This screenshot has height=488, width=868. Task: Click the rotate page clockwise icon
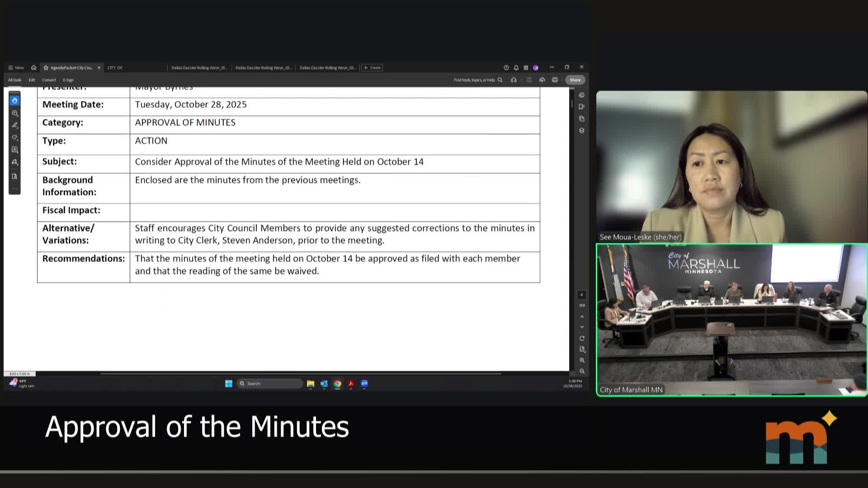pos(582,338)
